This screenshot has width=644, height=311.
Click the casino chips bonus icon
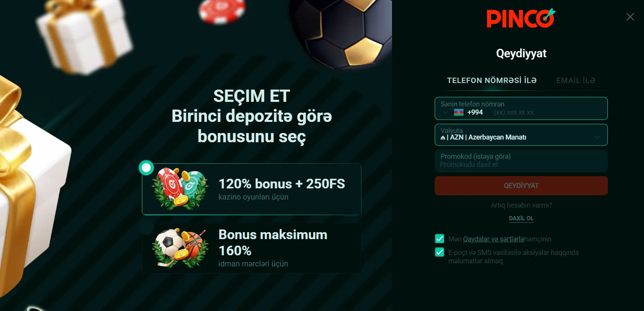[180, 188]
